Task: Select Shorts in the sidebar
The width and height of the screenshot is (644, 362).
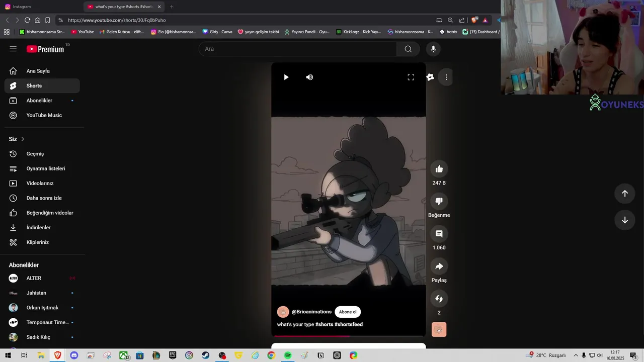Action: [x=42, y=85]
